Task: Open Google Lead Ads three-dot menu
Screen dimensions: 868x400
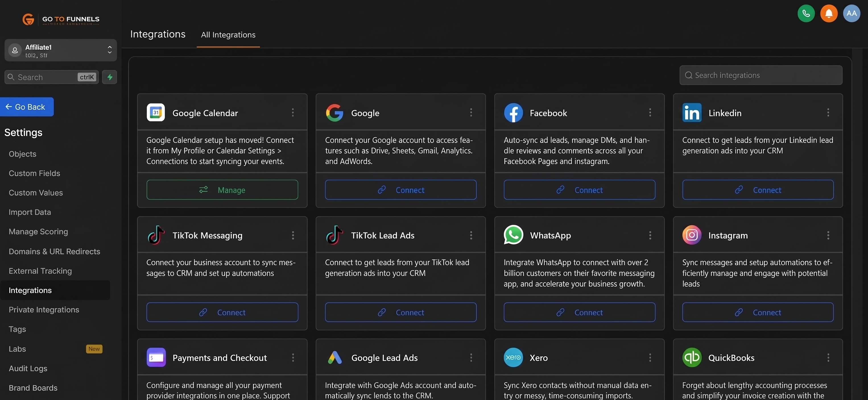Action: 471,358
